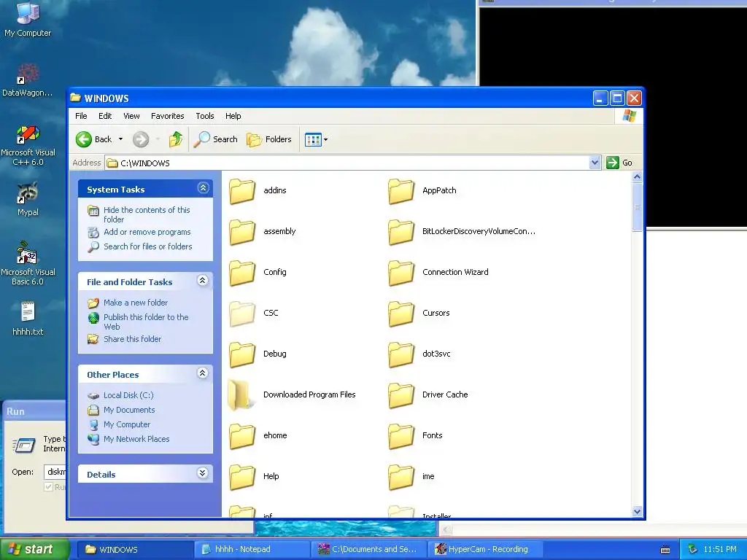The width and height of the screenshot is (747, 560).
Task: Open the Start menu
Action: (34, 549)
